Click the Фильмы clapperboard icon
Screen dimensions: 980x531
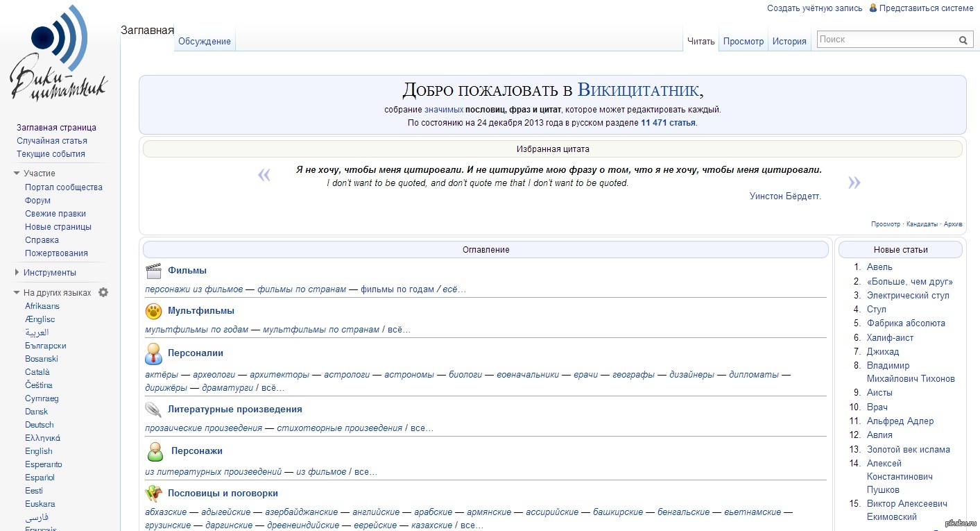(x=153, y=271)
